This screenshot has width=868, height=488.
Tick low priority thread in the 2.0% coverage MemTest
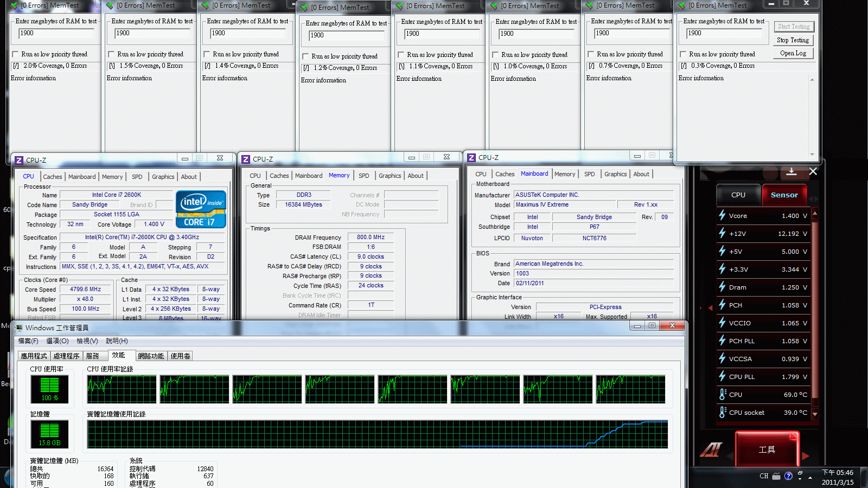[15, 54]
